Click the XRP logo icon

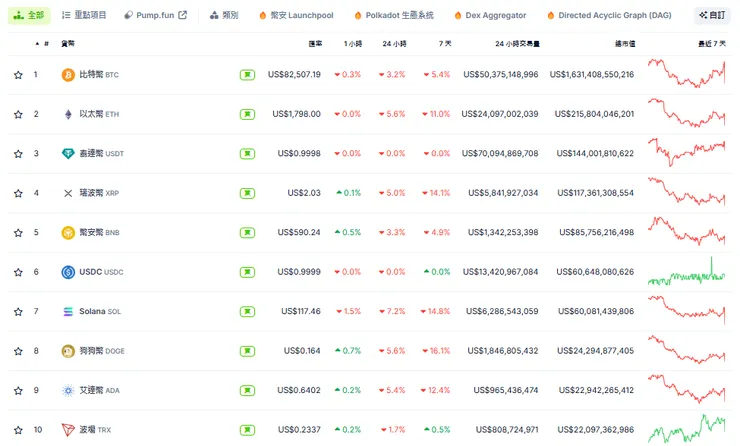point(68,193)
